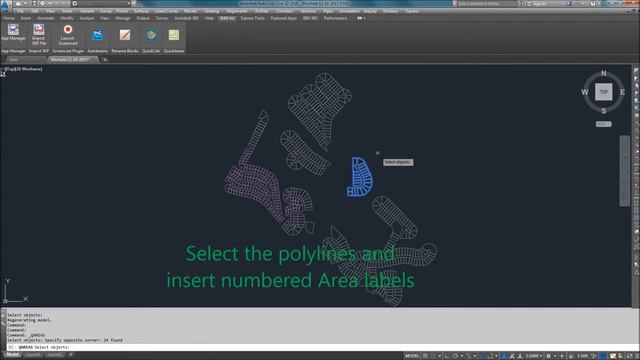Image resolution: width=640 pixels, height=360 pixels.
Task: Open the Surfaces menu in menu bar
Action: pyautogui.click(x=141, y=11)
